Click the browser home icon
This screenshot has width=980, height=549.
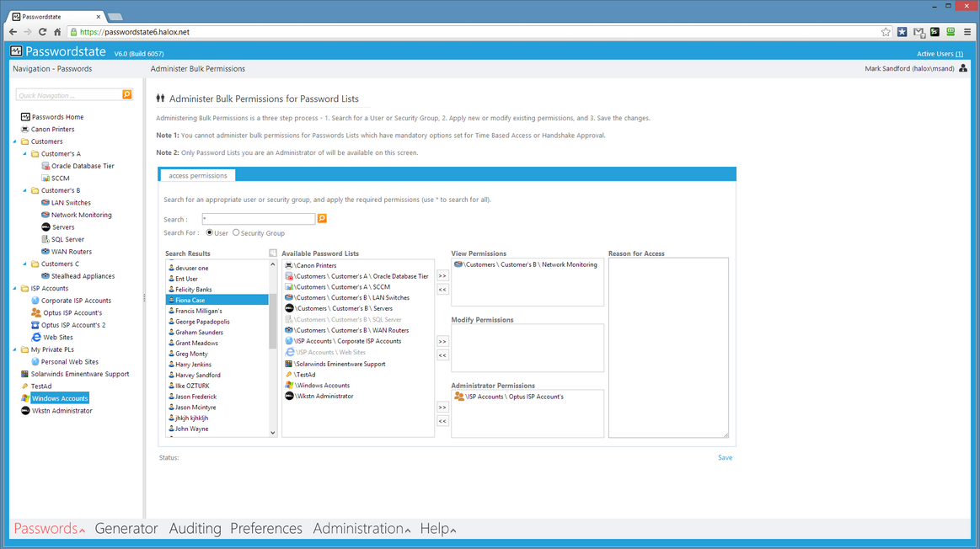coord(57,32)
